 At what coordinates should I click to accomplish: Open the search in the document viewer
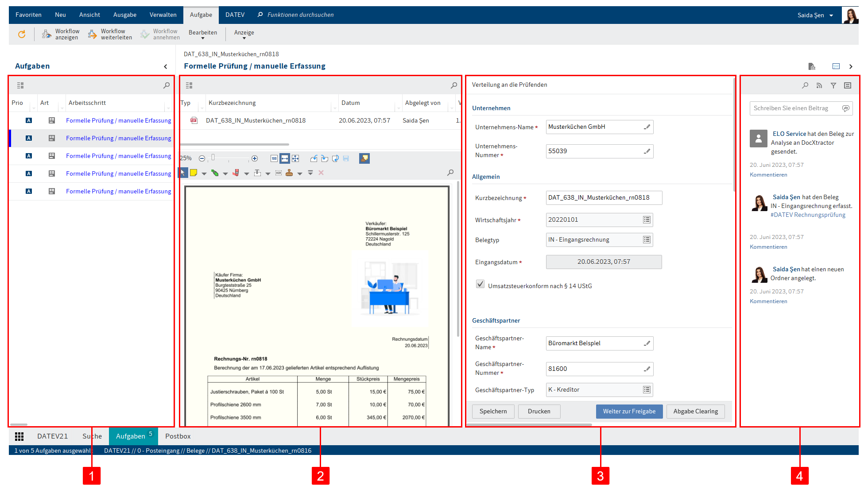coord(450,173)
